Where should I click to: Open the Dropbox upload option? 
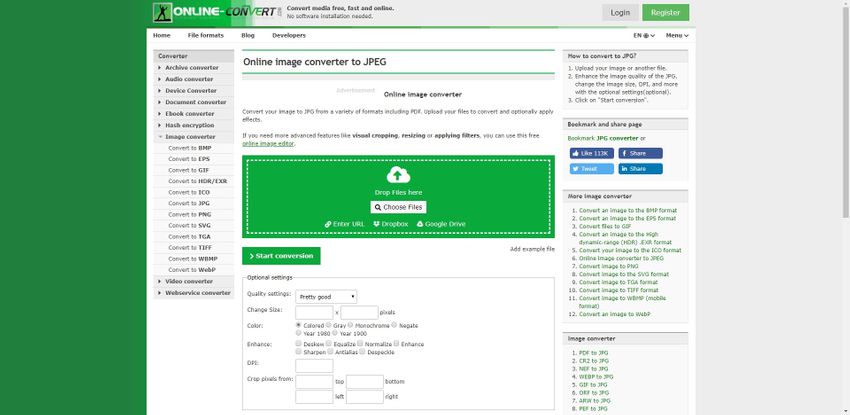390,224
